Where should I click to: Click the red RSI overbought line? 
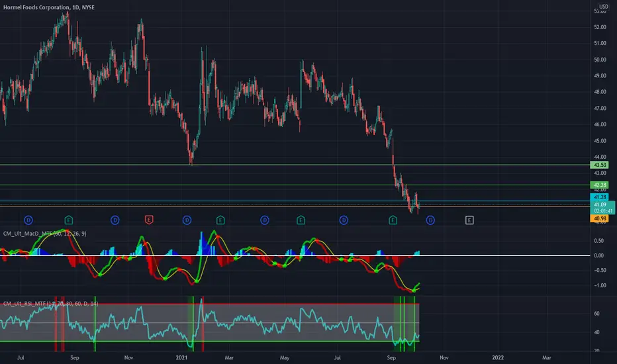(210, 304)
